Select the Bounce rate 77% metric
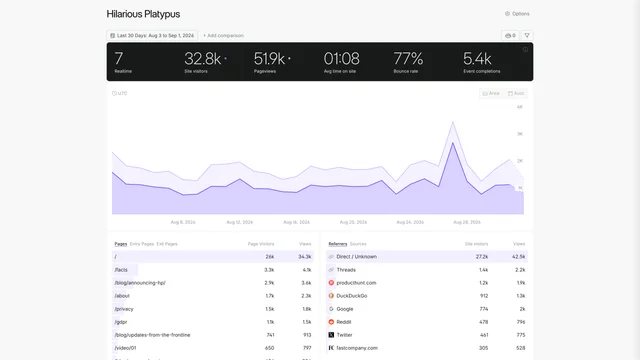The height and width of the screenshot is (360, 640). click(x=408, y=62)
